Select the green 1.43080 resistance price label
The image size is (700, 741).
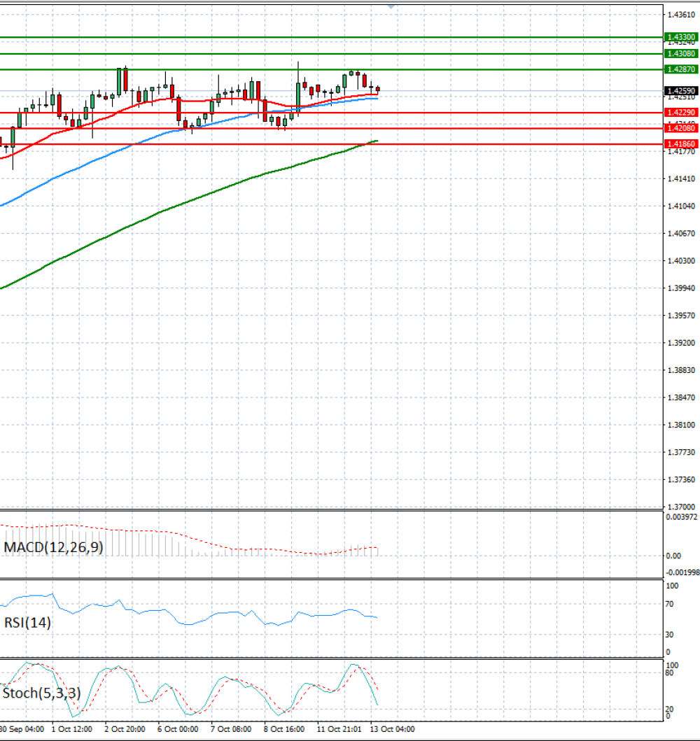coord(681,53)
